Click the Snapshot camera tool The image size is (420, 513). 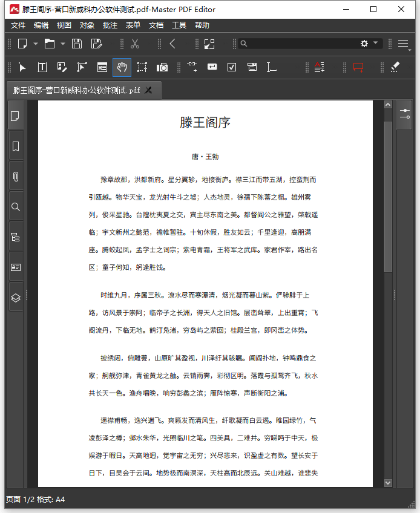pyautogui.click(x=162, y=67)
